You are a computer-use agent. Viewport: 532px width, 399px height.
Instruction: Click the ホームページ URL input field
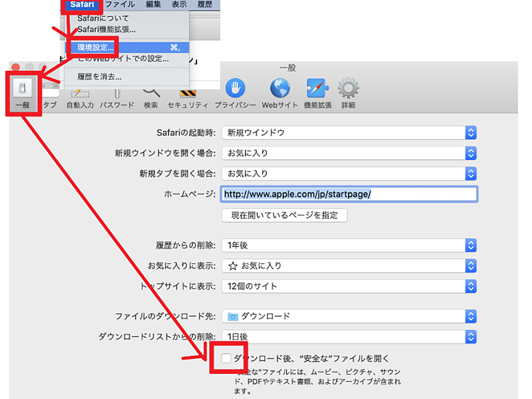[349, 194]
